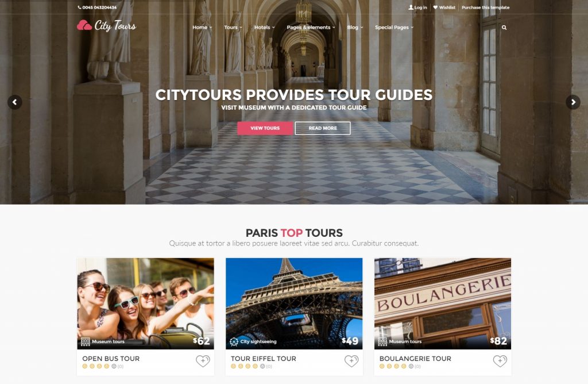The image size is (588, 384).
Task: Expand the Tours dropdown menu
Action: click(x=233, y=28)
